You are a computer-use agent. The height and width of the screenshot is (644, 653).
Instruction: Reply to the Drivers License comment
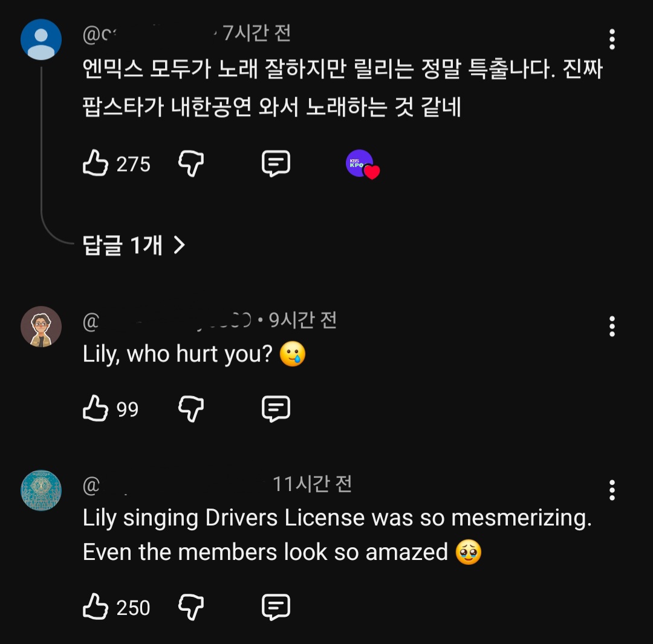pyautogui.click(x=276, y=607)
